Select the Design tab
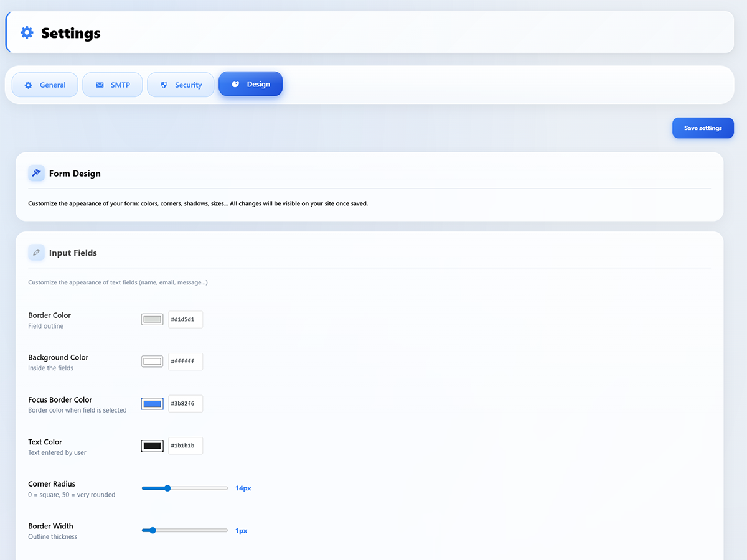The height and width of the screenshot is (560, 747). (250, 84)
